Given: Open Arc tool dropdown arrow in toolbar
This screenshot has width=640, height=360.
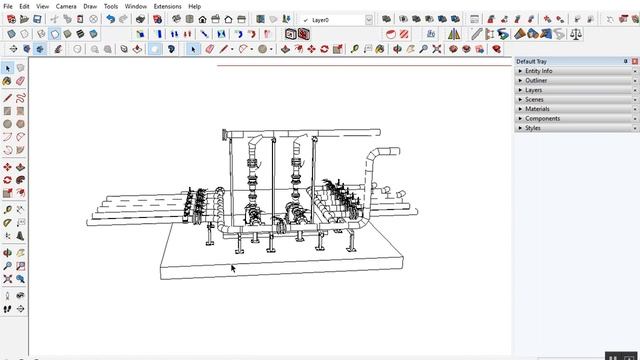Looking at the screenshot, I should tap(251, 49).
